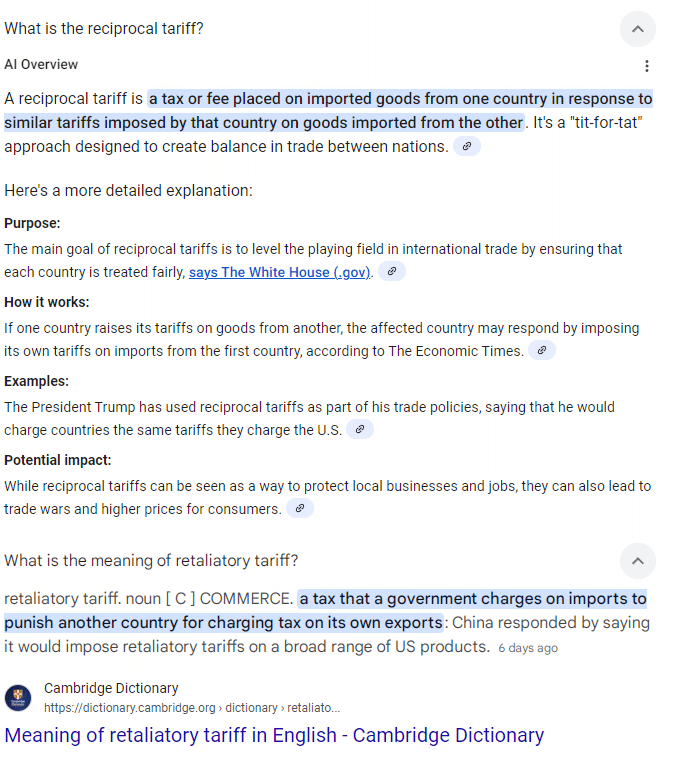Click the dictionary.cambridge.org URL breadcrumb
Screen dimensions: 690x761
(192, 708)
